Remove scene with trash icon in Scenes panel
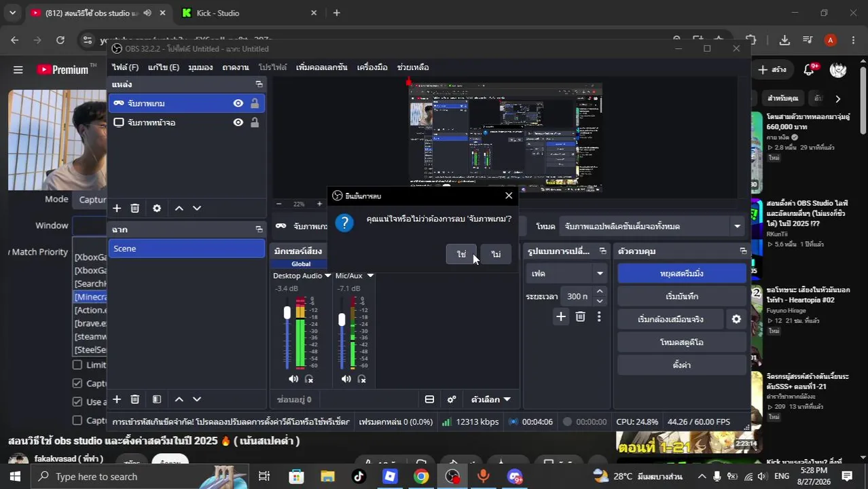868x489 pixels. (x=135, y=399)
